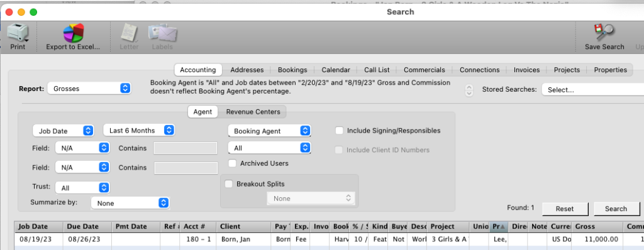Open the second Field N/A dropdown
This screenshot has height=250, width=644.
pyautogui.click(x=82, y=168)
